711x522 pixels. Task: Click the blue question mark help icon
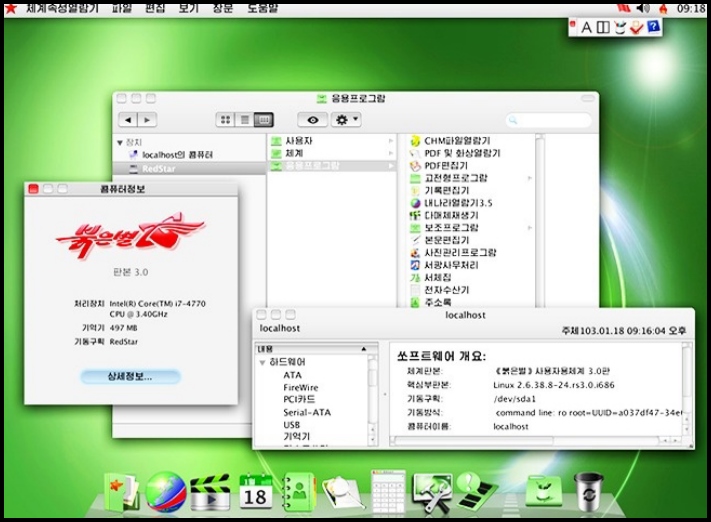pyautogui.click(x=653, y=27)
